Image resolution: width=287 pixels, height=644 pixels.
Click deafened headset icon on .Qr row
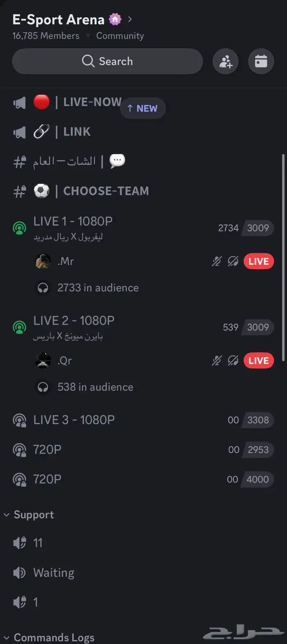point(233,361)
